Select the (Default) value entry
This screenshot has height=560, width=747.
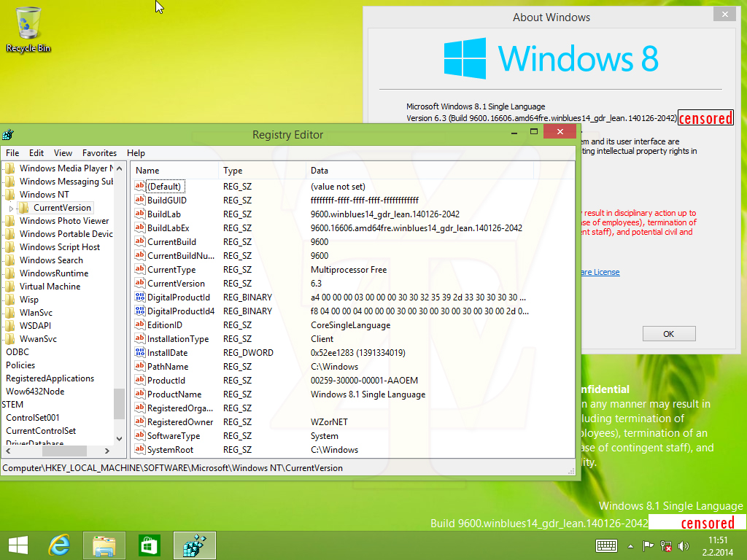point(164,187)
